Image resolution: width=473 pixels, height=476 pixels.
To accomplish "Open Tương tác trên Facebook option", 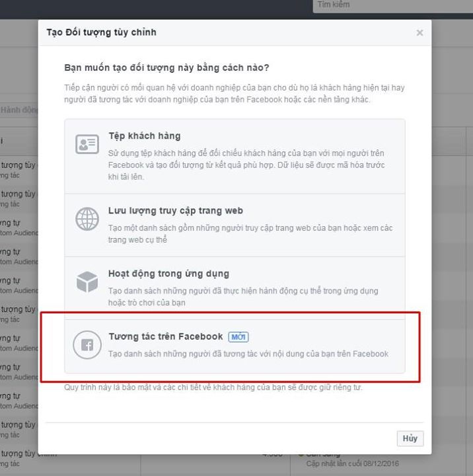I will pos(166,337).
